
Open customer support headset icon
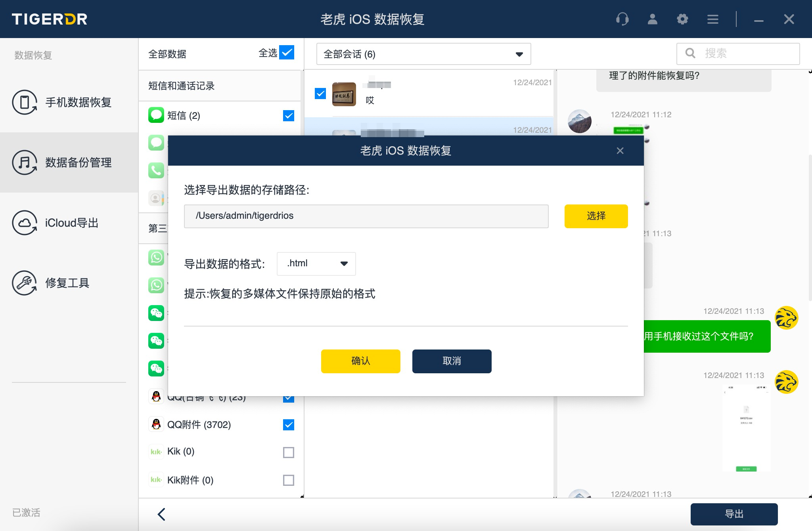(622, 19)
